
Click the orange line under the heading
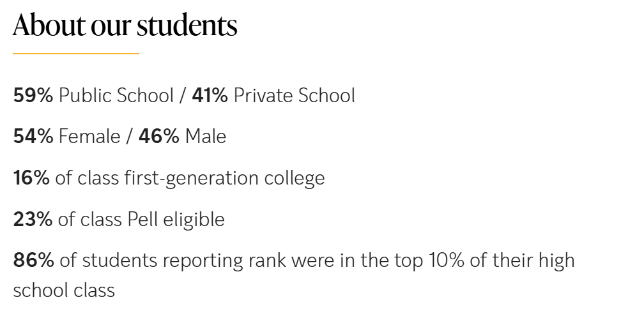point(75,54)
